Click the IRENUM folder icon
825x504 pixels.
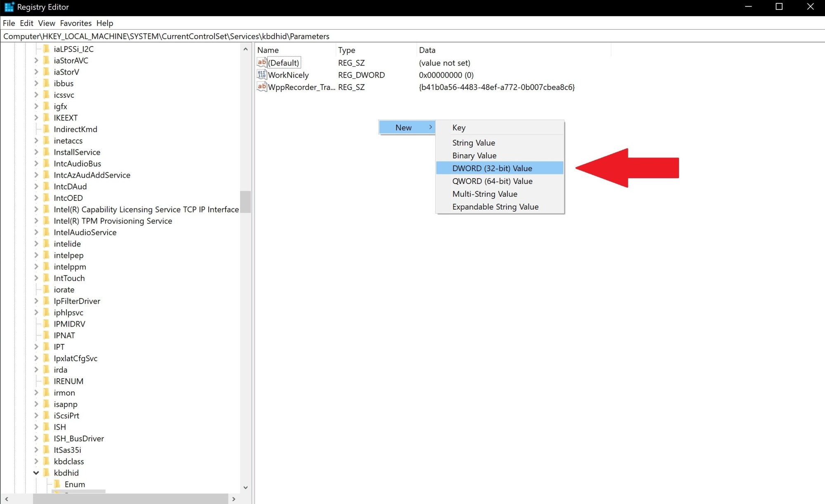pos(47,381)
